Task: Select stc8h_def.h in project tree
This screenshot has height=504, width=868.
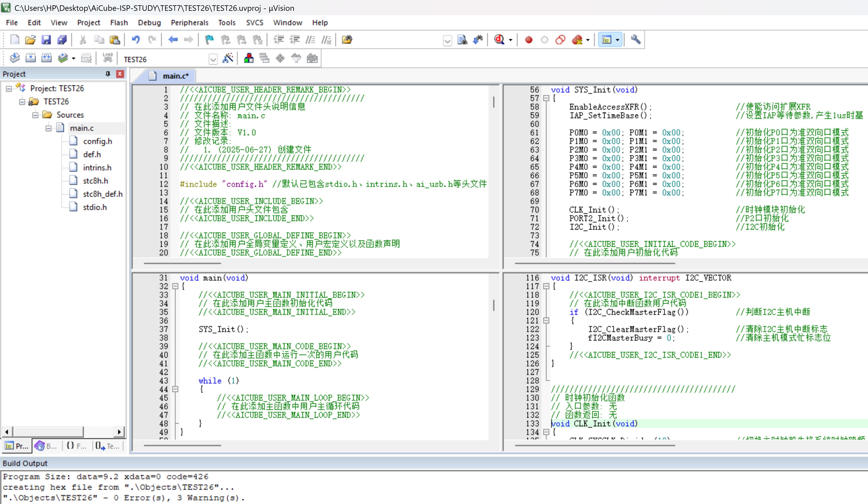Action: point(103,194)
